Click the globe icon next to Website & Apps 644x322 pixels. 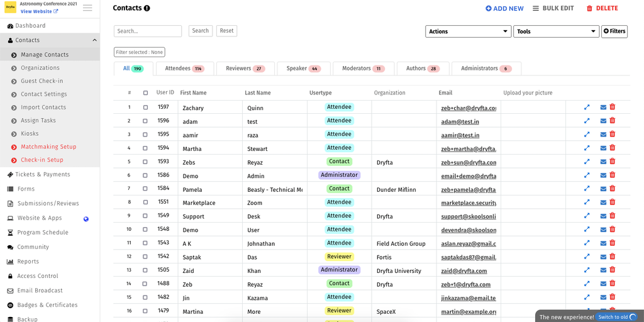[x=86, y=219]
